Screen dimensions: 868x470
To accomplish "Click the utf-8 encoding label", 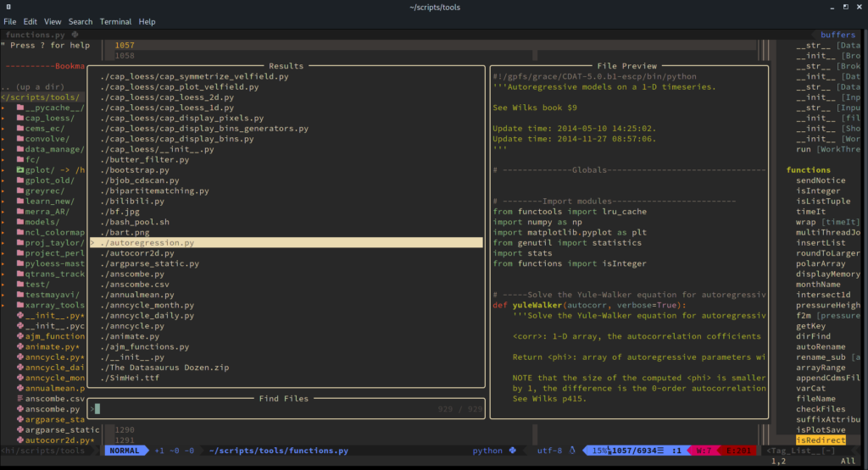I will tap(549, 450).
